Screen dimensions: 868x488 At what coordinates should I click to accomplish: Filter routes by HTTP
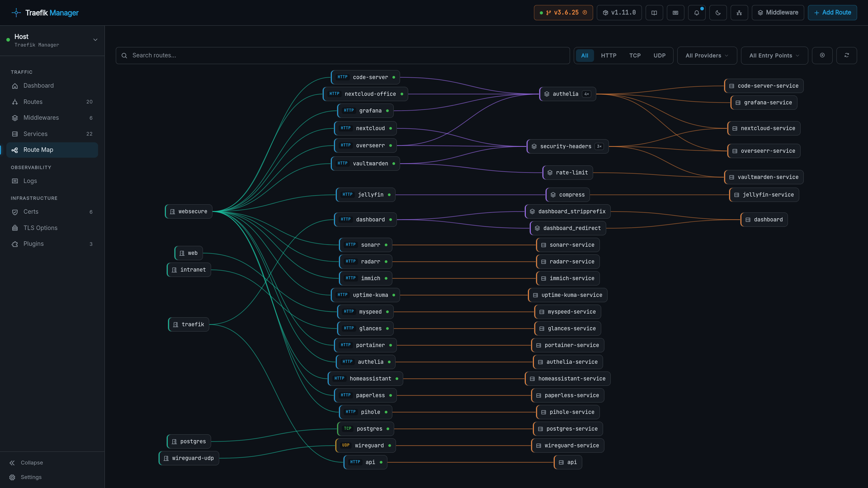click(x=609, y=56)
